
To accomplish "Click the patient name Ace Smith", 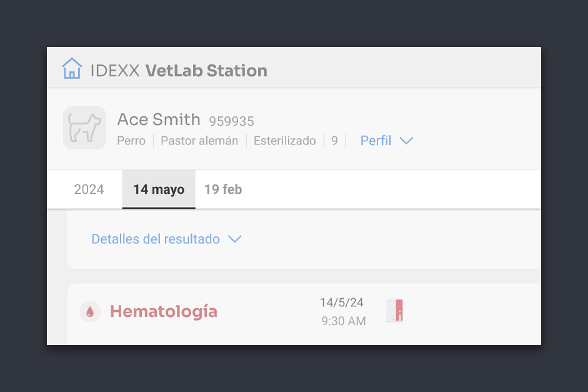I will [159, 119].
